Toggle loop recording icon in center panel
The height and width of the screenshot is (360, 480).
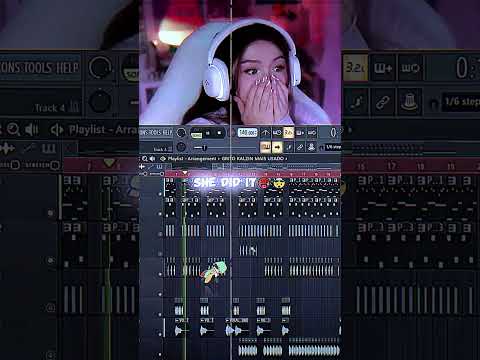click(x=312, y=133)
